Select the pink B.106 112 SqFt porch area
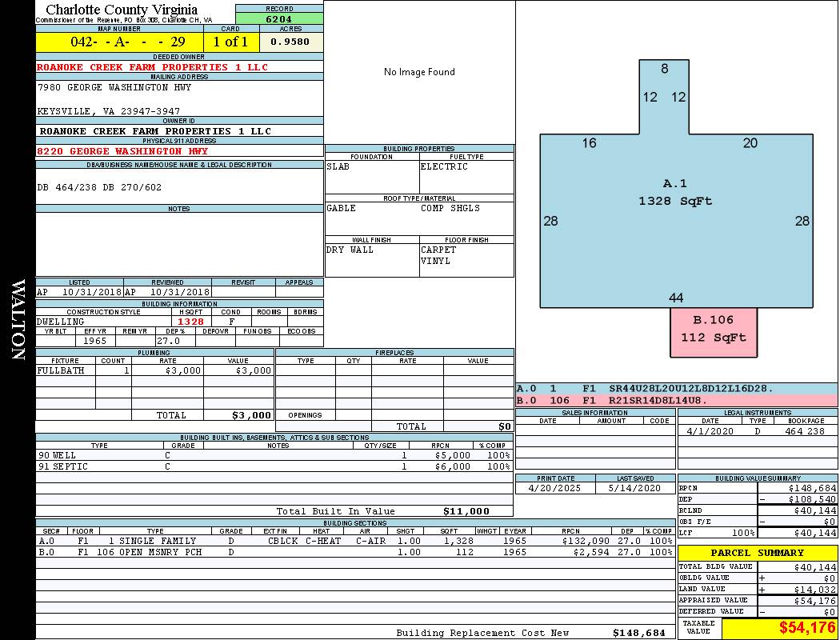 point(713,330)
